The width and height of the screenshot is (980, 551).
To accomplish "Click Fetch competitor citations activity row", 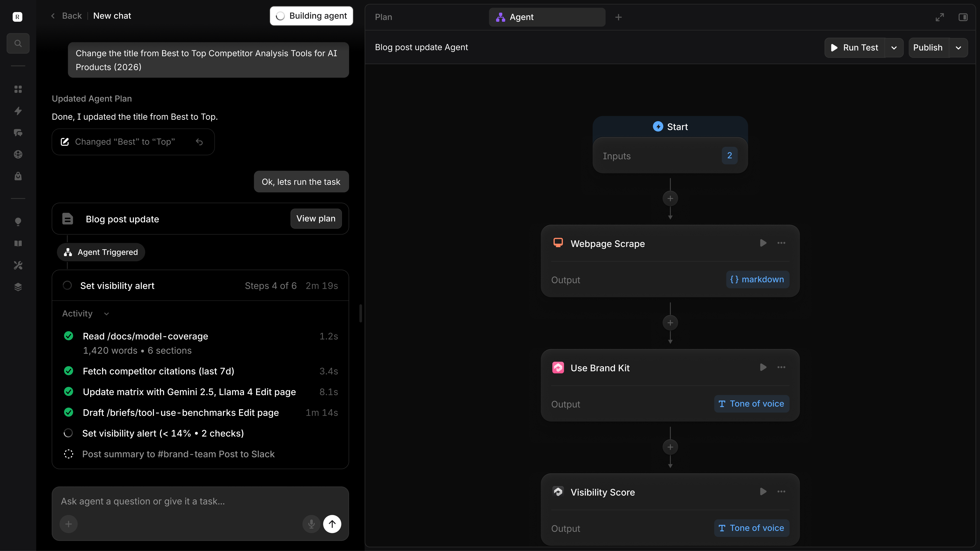I will 201,371.
